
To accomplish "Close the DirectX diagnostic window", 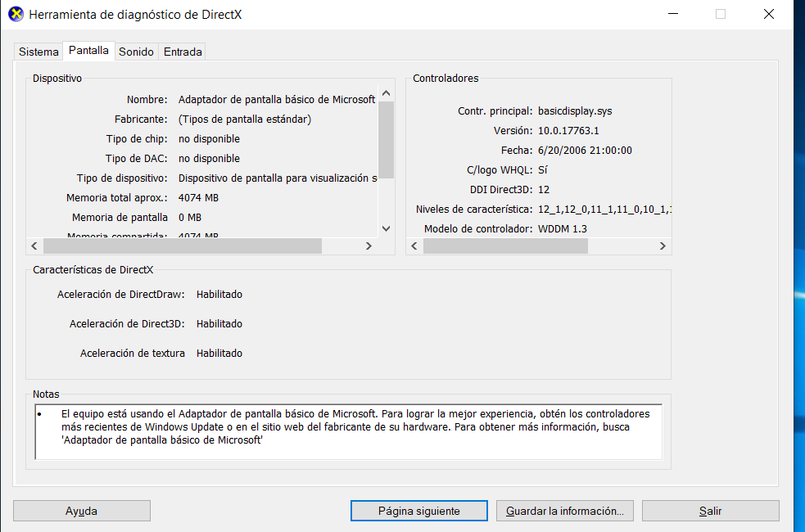I will click(768, 14).
